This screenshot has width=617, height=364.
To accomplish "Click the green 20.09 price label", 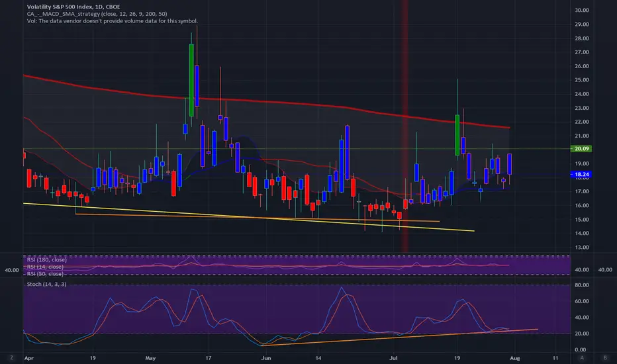I will (x=581, y=149).
